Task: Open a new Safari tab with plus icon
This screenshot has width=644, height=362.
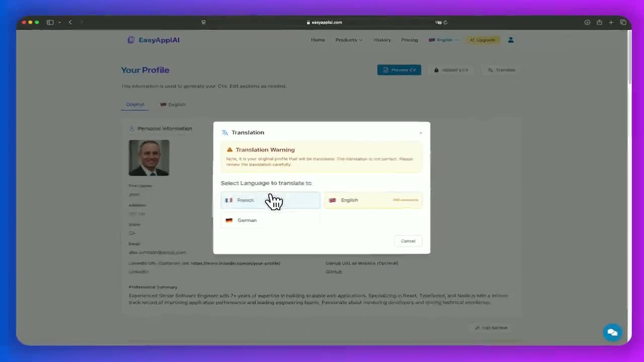Action: [611, 22]
